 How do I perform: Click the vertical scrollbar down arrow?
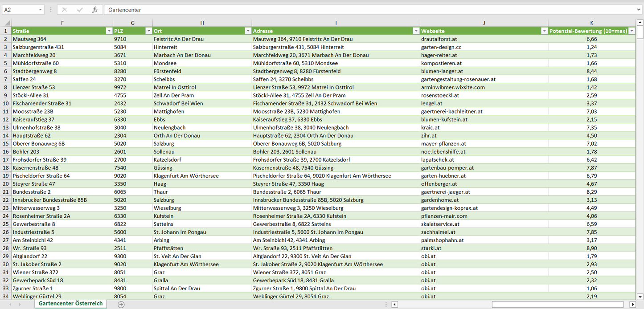pos(640,296)
